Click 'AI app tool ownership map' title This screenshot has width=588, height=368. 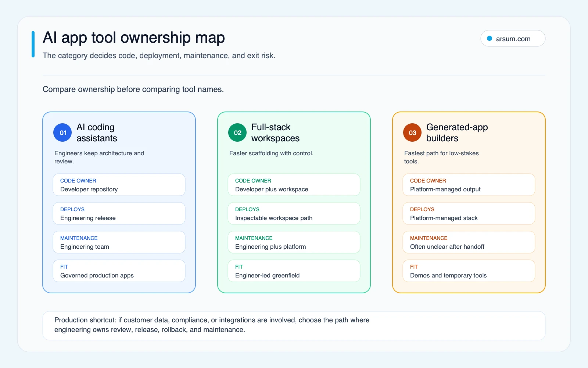(x=134, y=38)
